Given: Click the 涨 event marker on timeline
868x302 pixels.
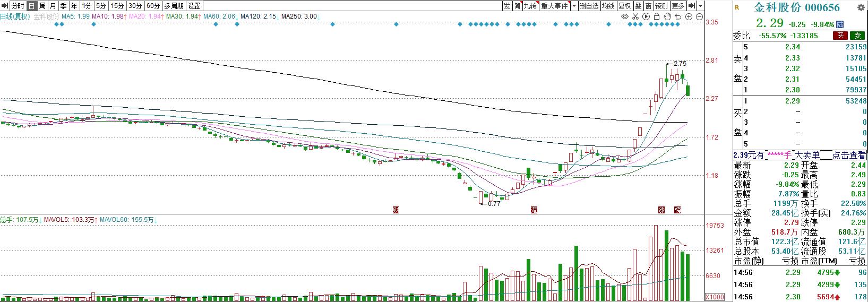Looking at the screenshot, I should coord(662,210).
